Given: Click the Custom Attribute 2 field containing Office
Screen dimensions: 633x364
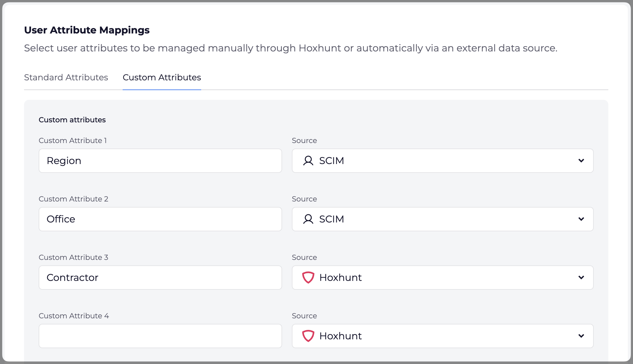Looking at the screenshot, I should click(160, 219).
